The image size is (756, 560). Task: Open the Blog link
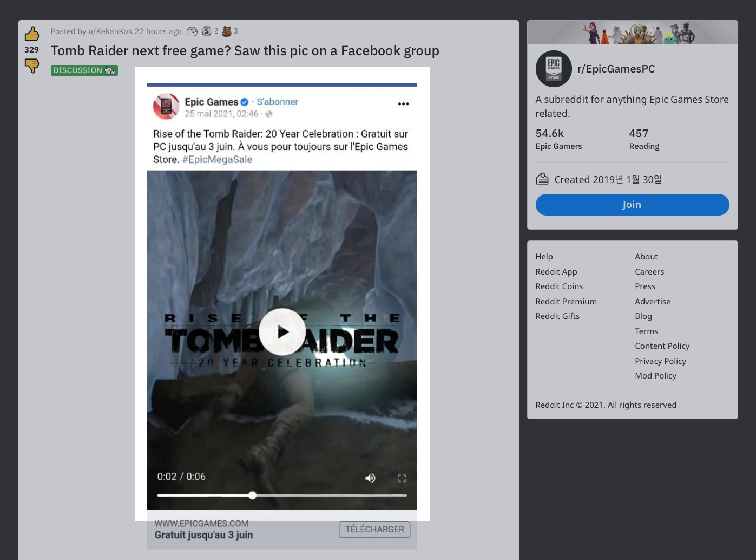[x=643, y=316]
